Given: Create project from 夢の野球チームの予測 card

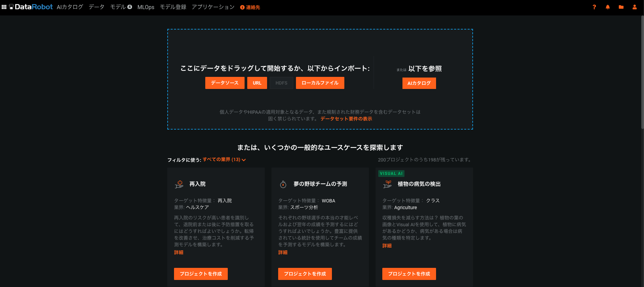Looking at the screenshot, I should 305,274.
